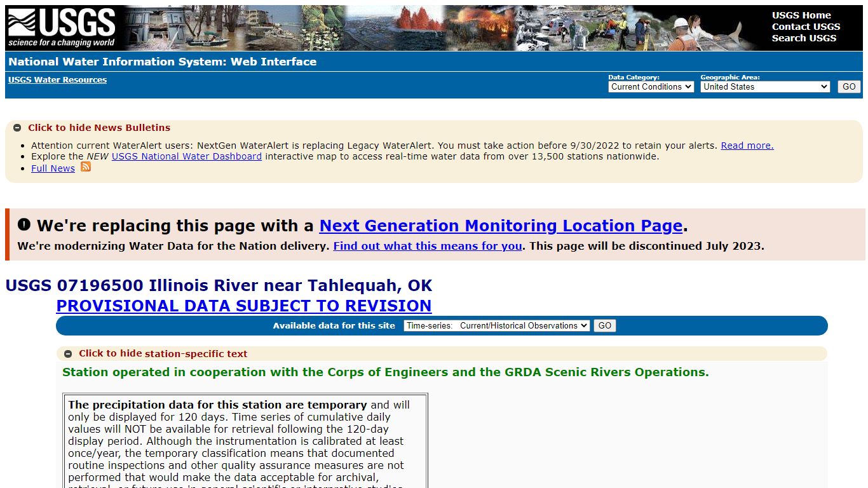Open the RSS feed icon
868x488 pixels.
(x=86, y=167)
